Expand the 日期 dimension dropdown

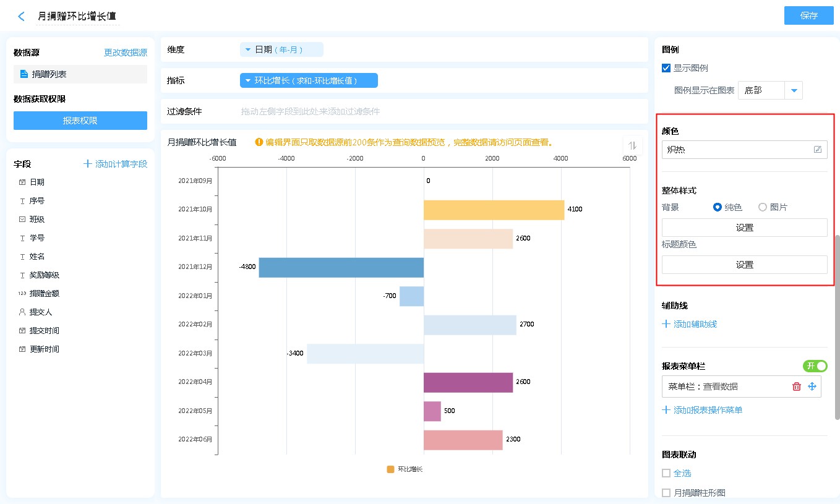coord(248,49)
